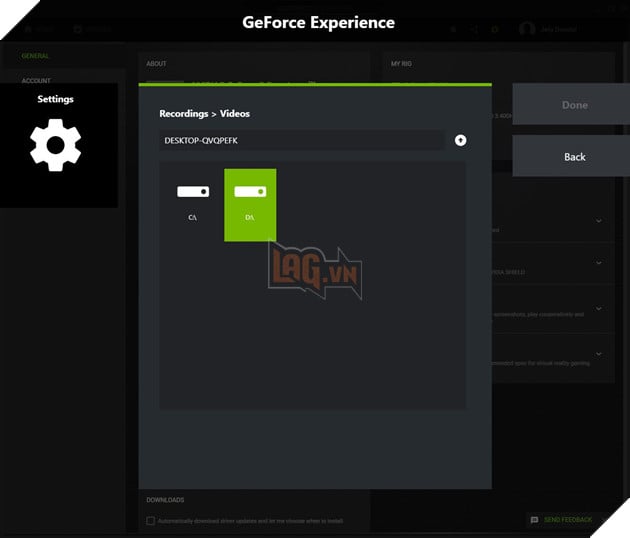Click the DESKTOP-QVQPEFK path field

point(302,141)
